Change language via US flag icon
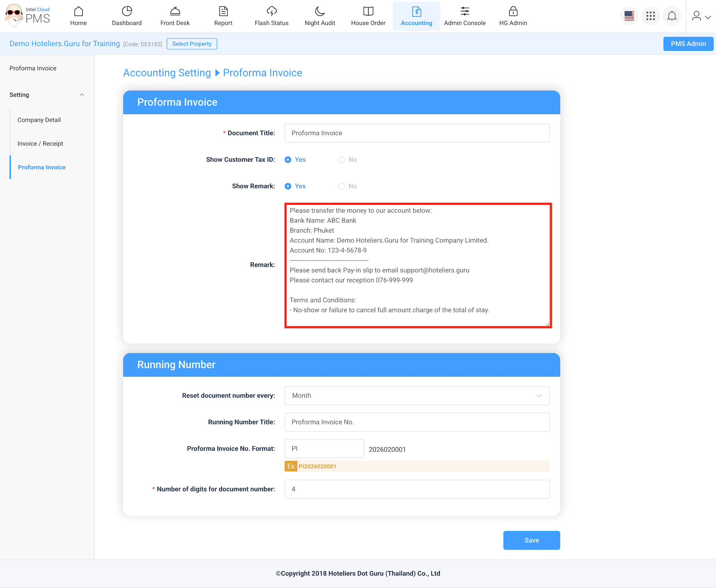 pos(629,16)
